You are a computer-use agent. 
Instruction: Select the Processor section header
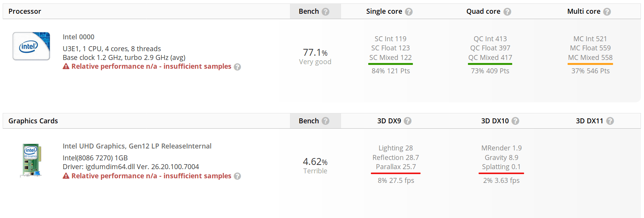[x=25, y=11]
